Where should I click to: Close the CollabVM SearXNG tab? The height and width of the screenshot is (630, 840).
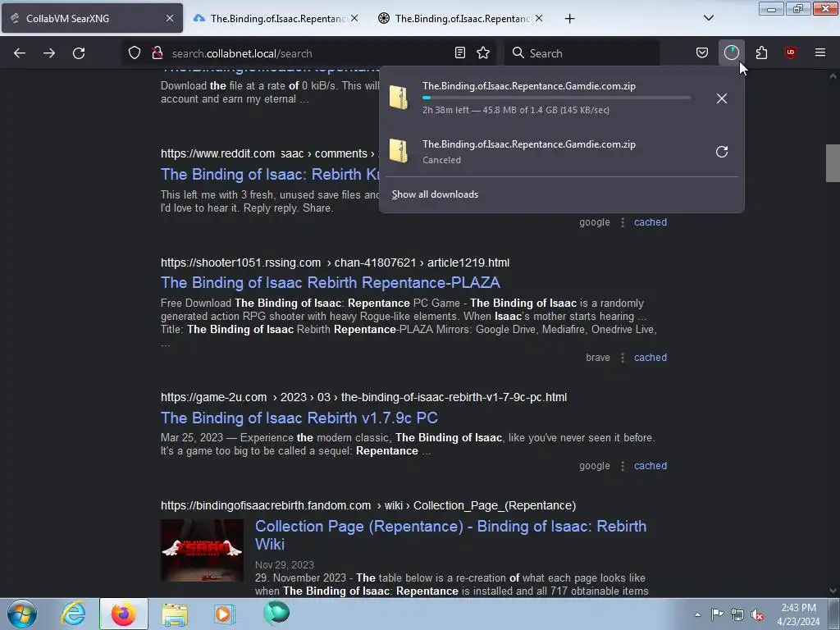click(x=169, y=18)
